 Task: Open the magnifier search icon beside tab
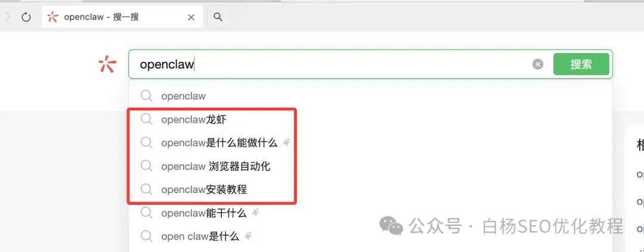(218, 17)
